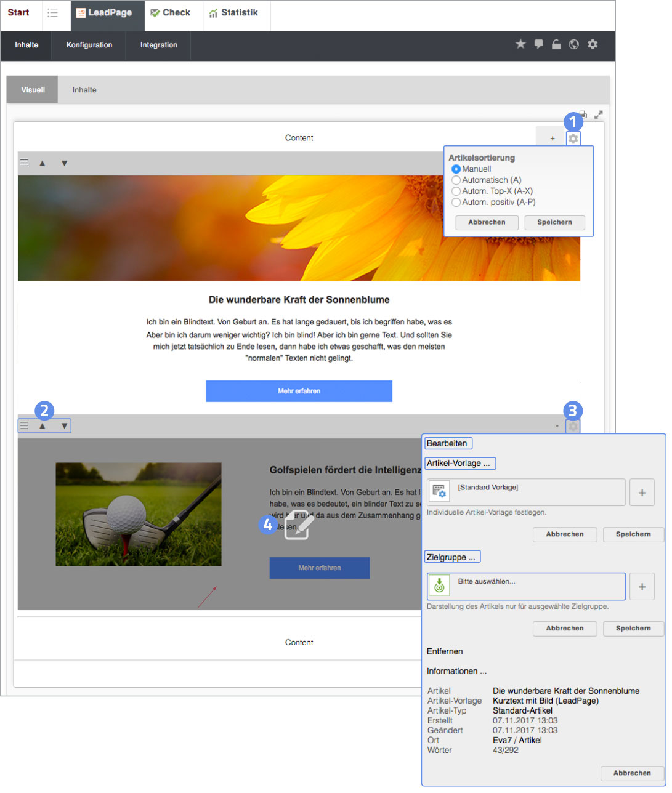Image resolution: width=672 pixels, height=793 pixels.
Task: Select Automatisch (A) sorting option
Action: [456, 180]
